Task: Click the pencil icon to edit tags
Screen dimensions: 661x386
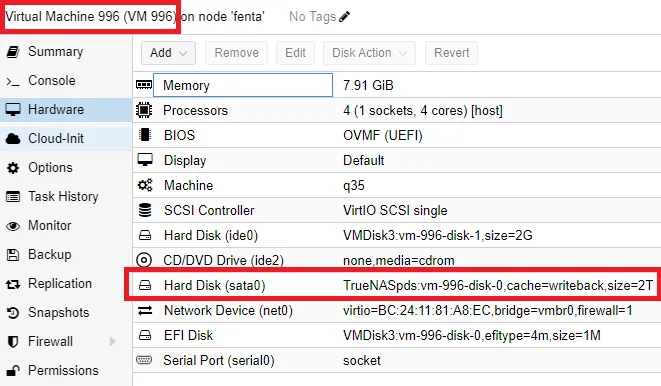Action: [344, 16]
